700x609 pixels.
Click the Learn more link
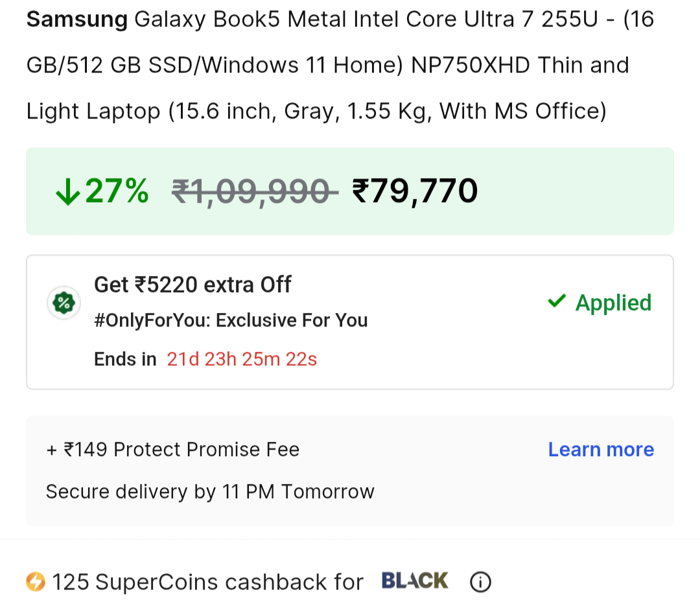pos(601,450)
